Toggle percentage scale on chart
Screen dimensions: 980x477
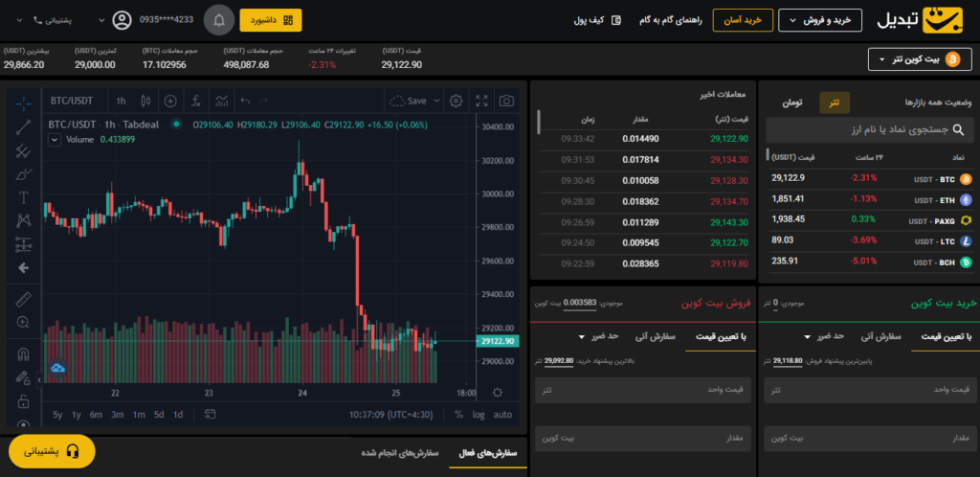click(458, 415)
